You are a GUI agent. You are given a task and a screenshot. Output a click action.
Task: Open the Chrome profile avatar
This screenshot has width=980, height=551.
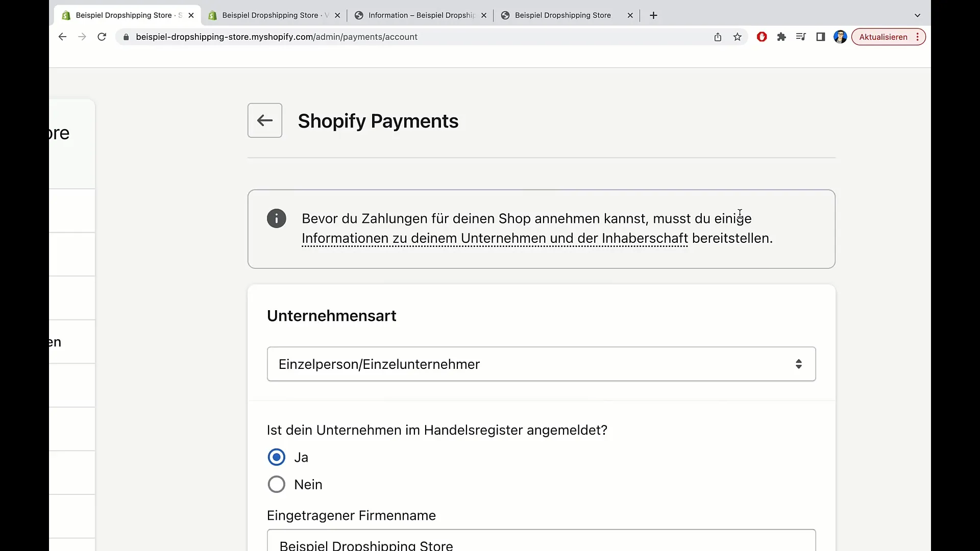[x=840, y=37]
